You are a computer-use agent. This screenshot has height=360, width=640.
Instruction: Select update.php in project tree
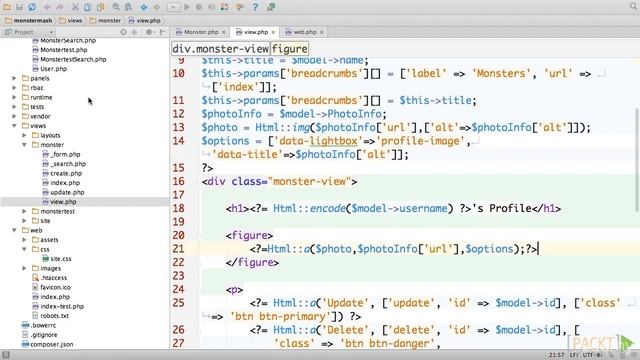(x=63, y=192)
